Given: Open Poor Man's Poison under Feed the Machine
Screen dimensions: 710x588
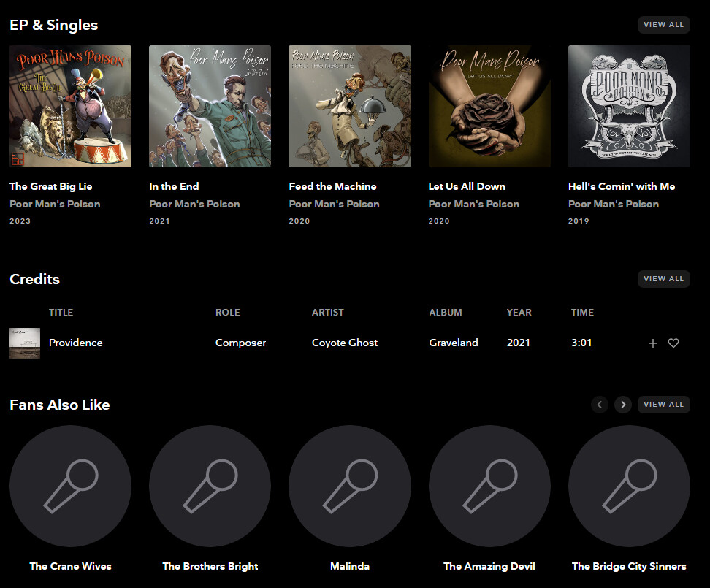Looking at the screenshot, I should point(334,204).
